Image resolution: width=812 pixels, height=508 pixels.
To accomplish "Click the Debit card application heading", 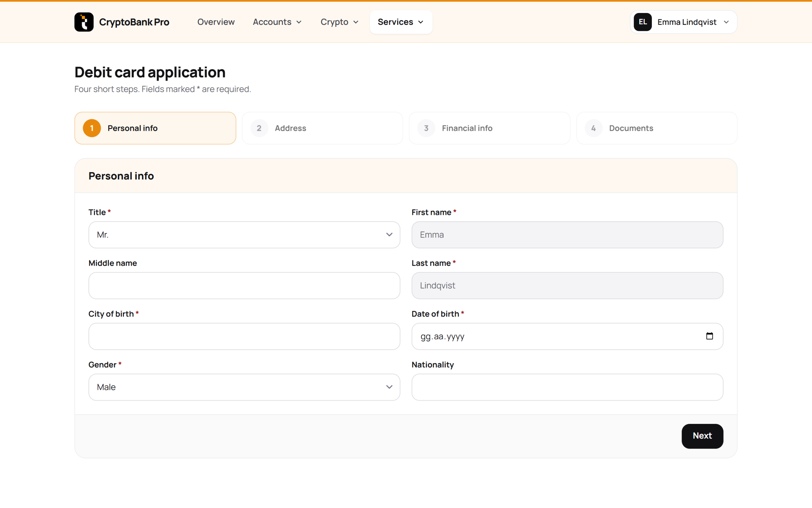I will [150, 72].
